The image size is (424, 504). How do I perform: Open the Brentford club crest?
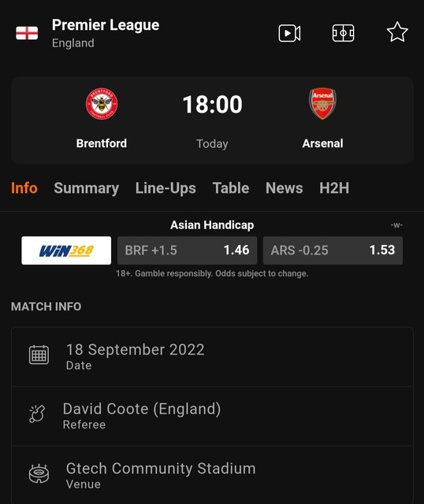coord(102,104)
